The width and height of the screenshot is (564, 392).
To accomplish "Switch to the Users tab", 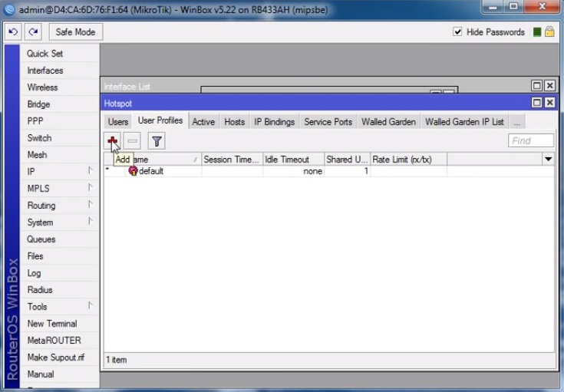I will pos(118,122).
